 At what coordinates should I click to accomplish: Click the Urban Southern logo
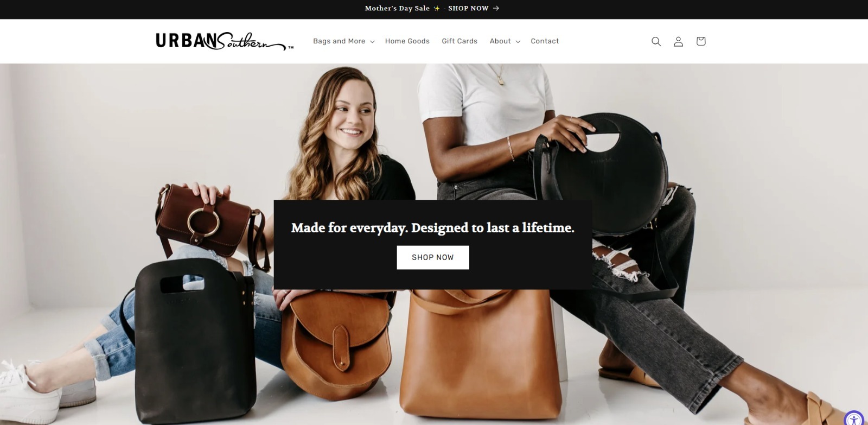[225, 41]
